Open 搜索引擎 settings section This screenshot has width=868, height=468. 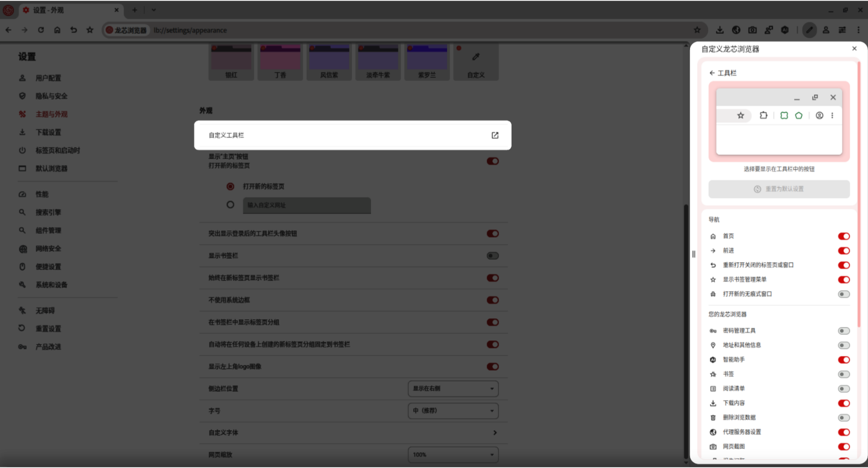click(x=48, y=212)
